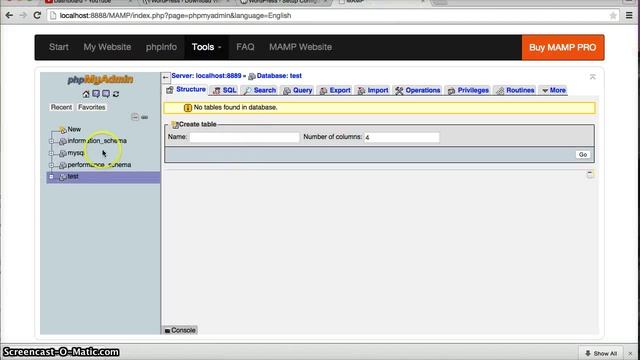Click performance_schema database icon
This screenshot has width=640, height=360.
pyautogui.click(x=62, y=165)
